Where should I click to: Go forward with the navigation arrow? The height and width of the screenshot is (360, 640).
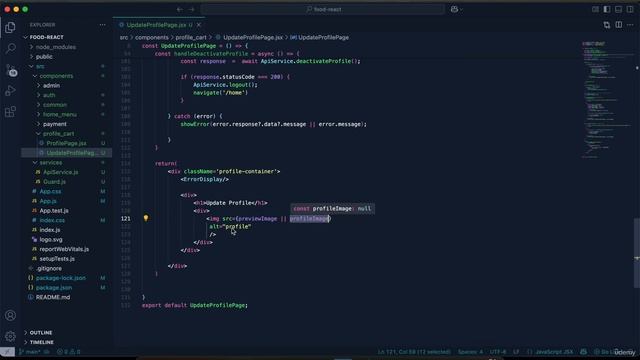(191, 9)
